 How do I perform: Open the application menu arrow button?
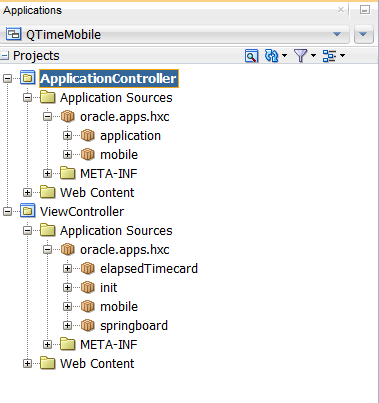coord(363,34)
